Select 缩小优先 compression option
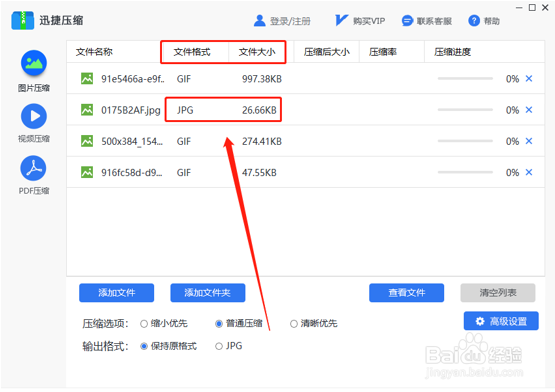Screen dimensions: 555x392 (x=144, y=324)
